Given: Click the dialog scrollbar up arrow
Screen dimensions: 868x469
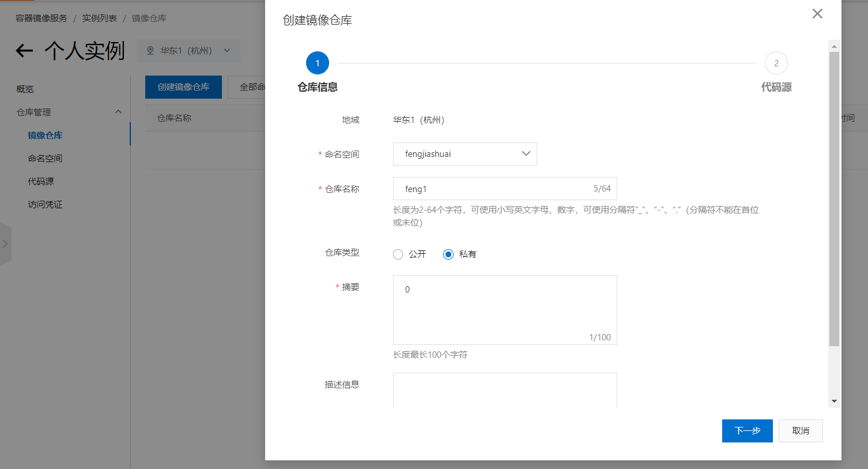Looking at the screenshot, I should coord(834,46).
